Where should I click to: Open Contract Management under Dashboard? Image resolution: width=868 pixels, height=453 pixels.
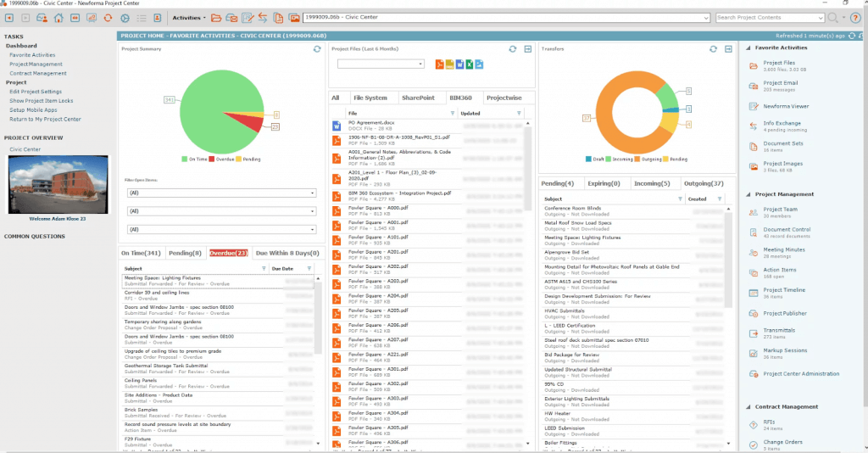click(37, 73)
